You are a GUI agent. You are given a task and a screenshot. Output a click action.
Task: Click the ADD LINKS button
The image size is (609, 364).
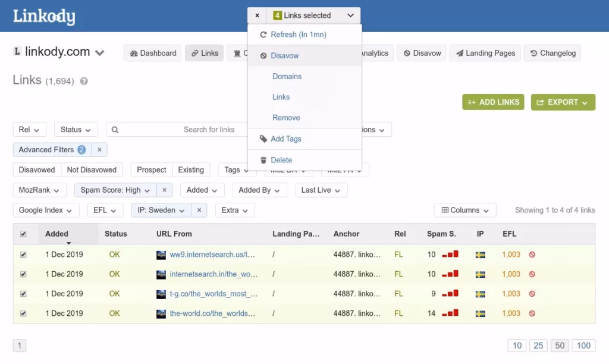pyautogui.click(x=492, y=102)
